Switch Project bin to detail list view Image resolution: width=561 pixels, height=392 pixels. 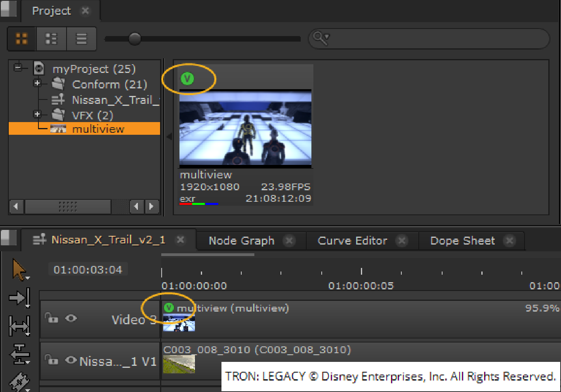tap(52, 39)
